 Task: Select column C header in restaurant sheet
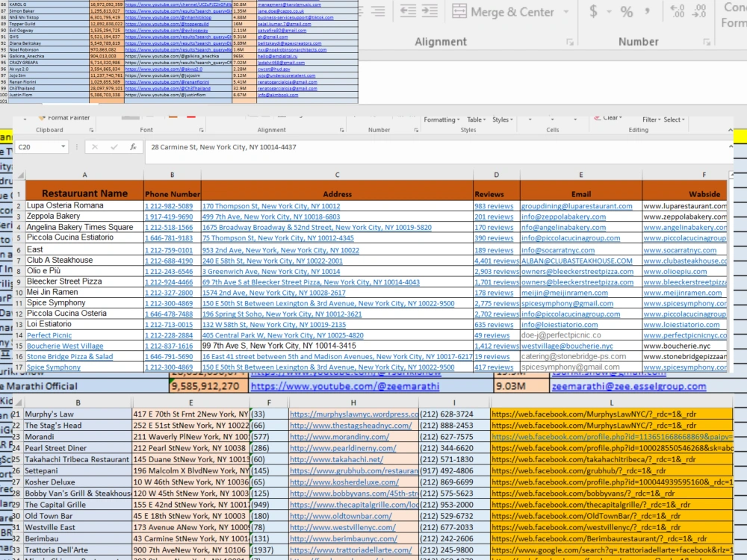(x=338, y=175)
